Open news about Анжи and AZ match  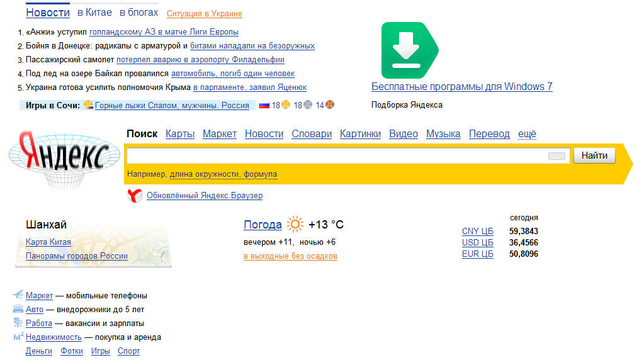coord(164,32)
